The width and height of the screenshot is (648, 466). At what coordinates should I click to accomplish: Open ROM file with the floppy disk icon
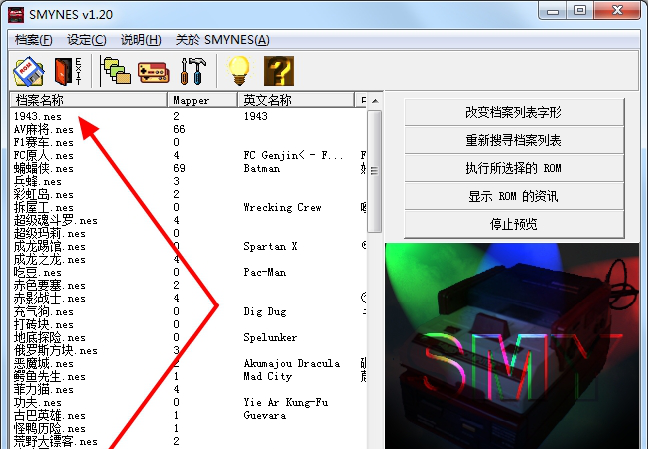pos(29,71)
